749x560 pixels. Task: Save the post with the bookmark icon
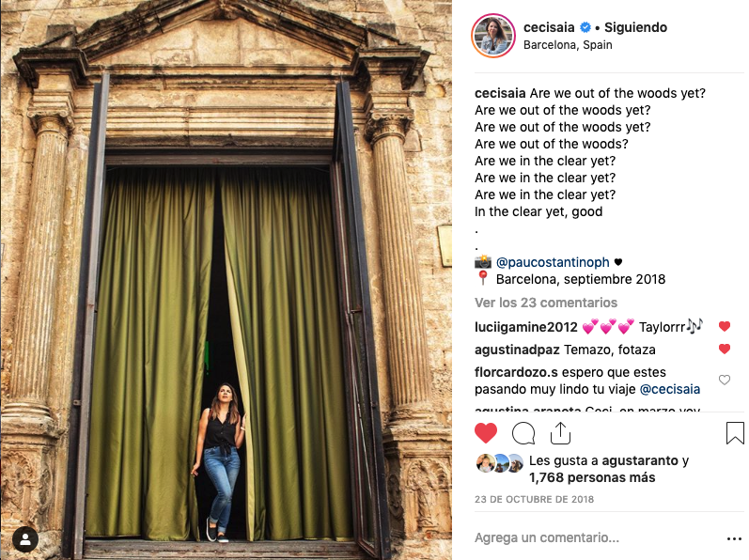[735, 433]
